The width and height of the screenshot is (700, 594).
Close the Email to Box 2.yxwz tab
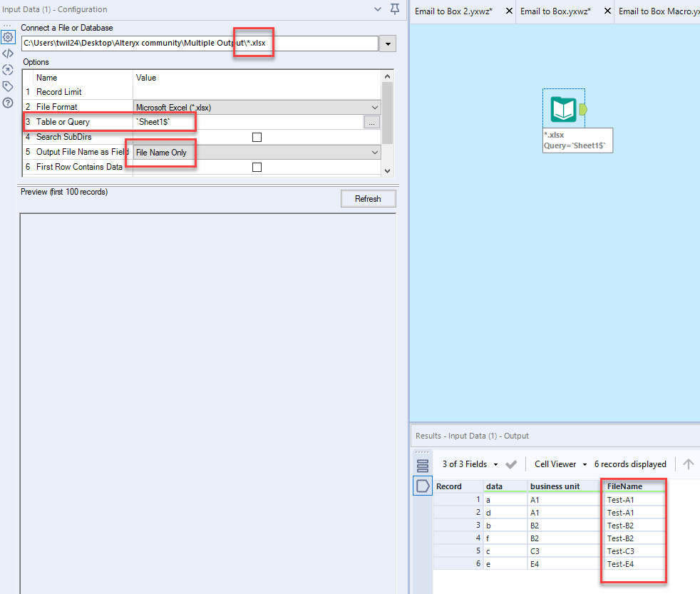click(509, 11)
